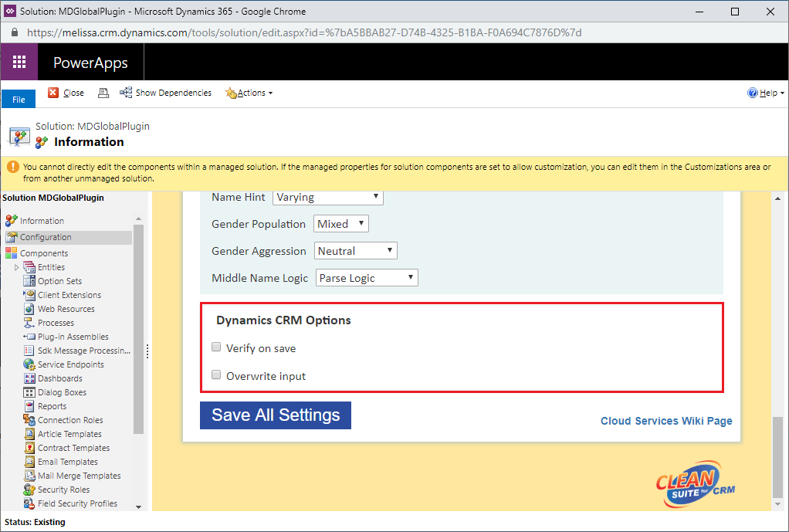
Task: Click the blue Help question mark icon
Action: [x=752, y=93]
